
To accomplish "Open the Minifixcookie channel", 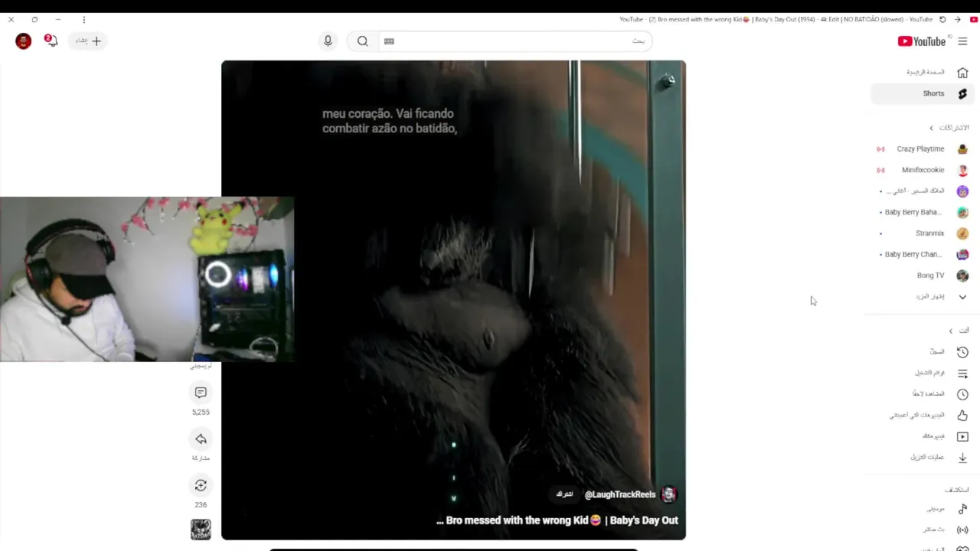I will point(922,170).
